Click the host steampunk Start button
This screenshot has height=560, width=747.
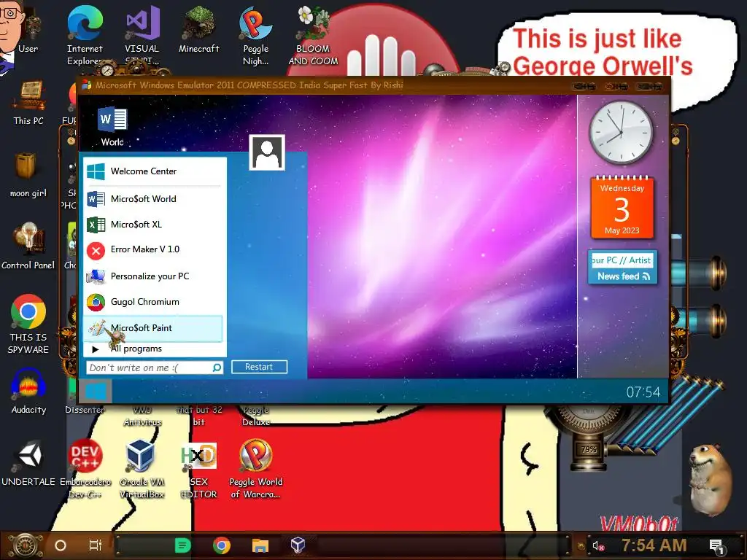click(x=26, y=545)
